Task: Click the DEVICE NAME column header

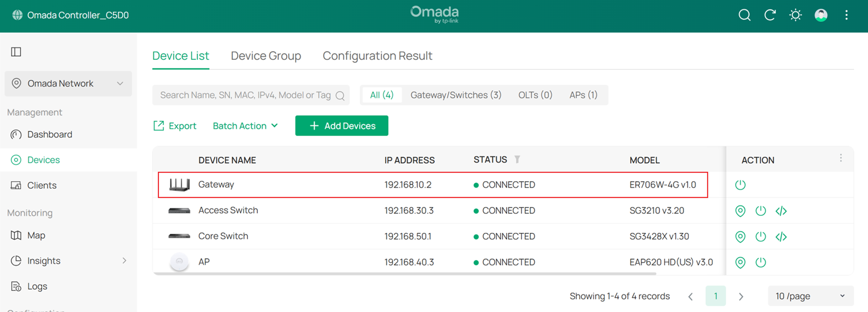Action: [227, 160]
